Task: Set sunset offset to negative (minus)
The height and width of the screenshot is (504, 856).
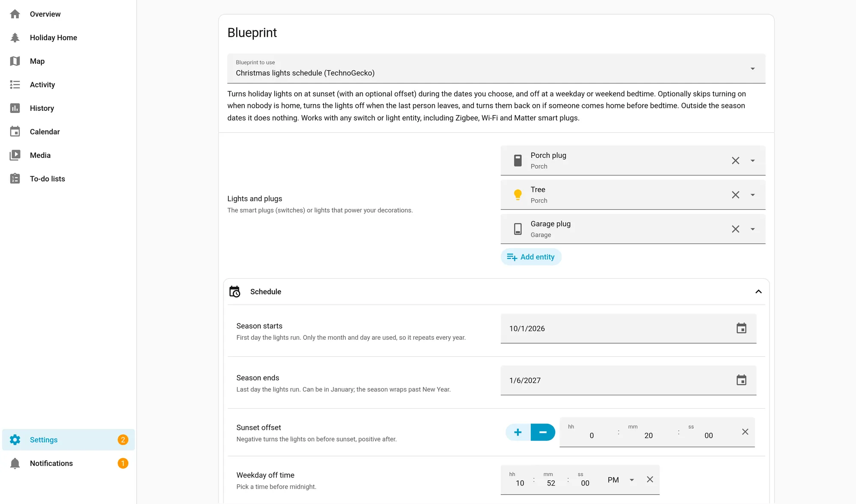Action: [543, 432]
